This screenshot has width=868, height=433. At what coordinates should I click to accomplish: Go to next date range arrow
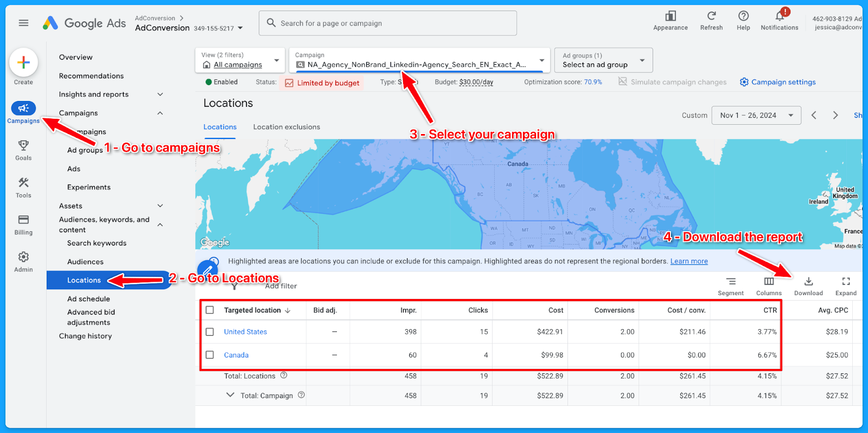click(x=835, y=115)
